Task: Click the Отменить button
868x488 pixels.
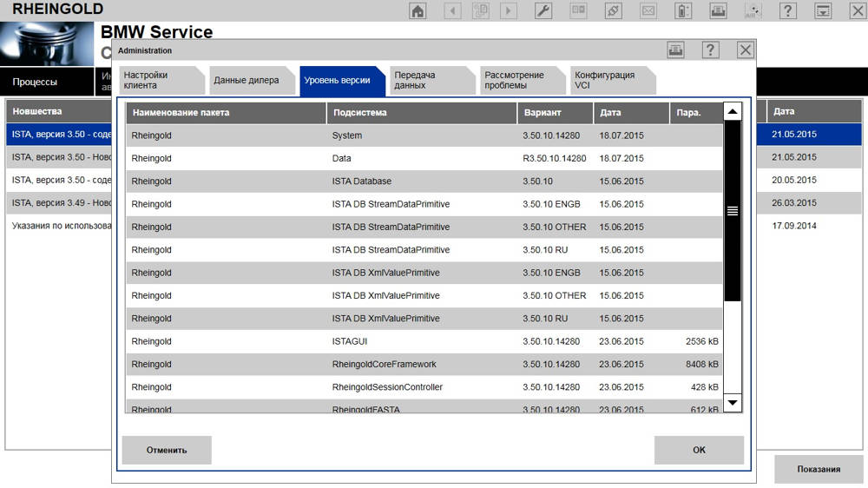Action: (x=167, y=450)
